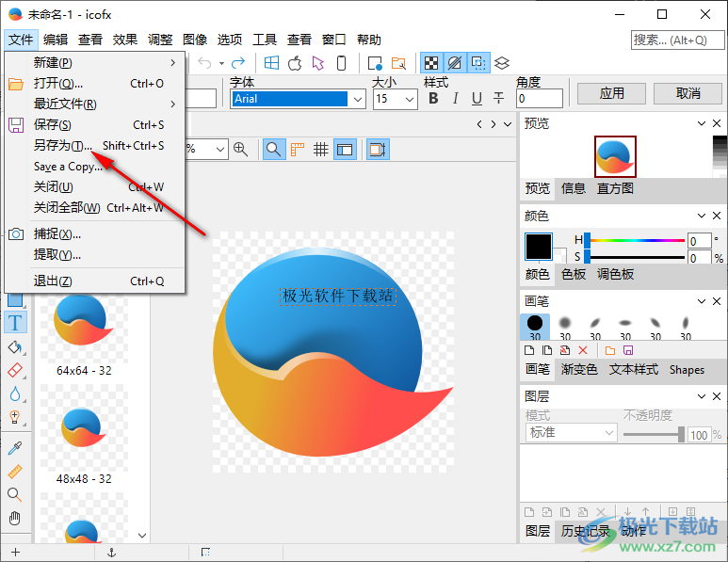This screenshot has height=562, width=728.
Task: Click the angle input field
Action: [x=539, y=99]
